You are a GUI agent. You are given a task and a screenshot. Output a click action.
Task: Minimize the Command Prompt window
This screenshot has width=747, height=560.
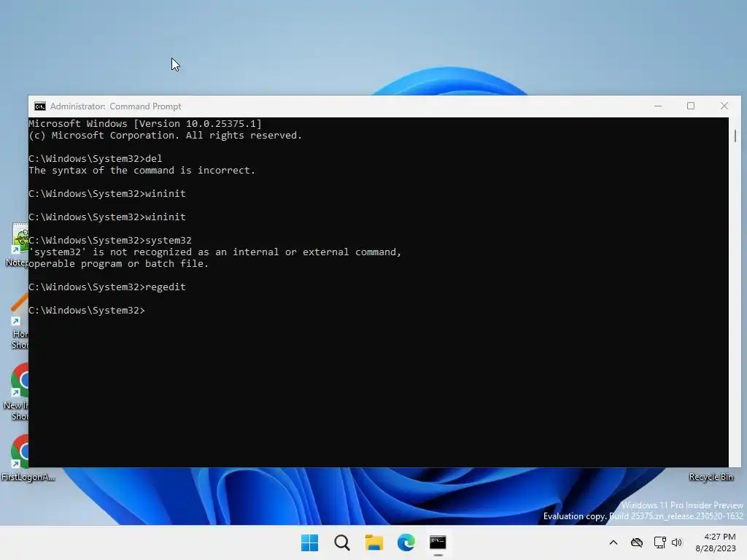(x=658, y=106)
